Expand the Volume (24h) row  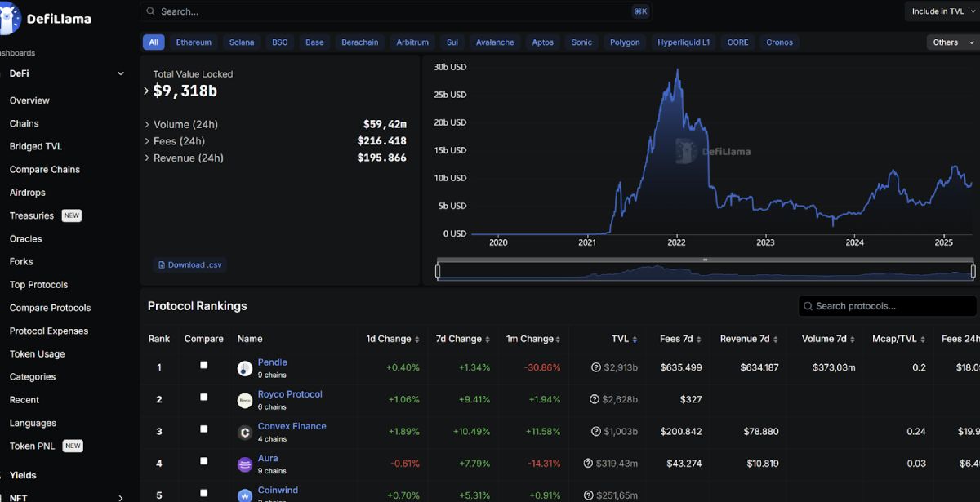click(147, 125)
